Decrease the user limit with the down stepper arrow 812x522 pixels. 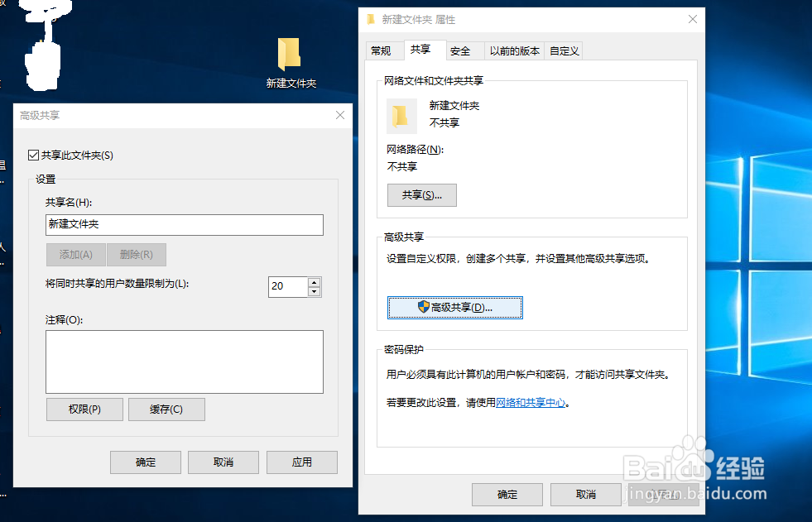point(315,291)
